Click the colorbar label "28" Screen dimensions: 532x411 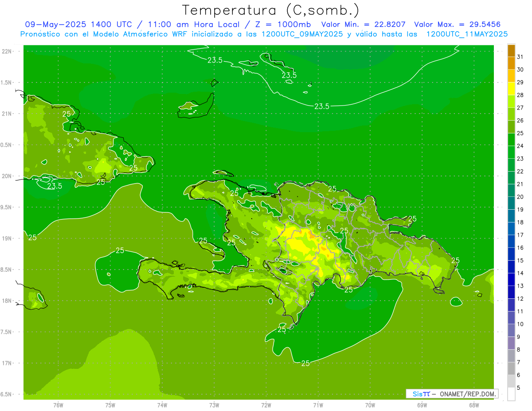(520, 95)
